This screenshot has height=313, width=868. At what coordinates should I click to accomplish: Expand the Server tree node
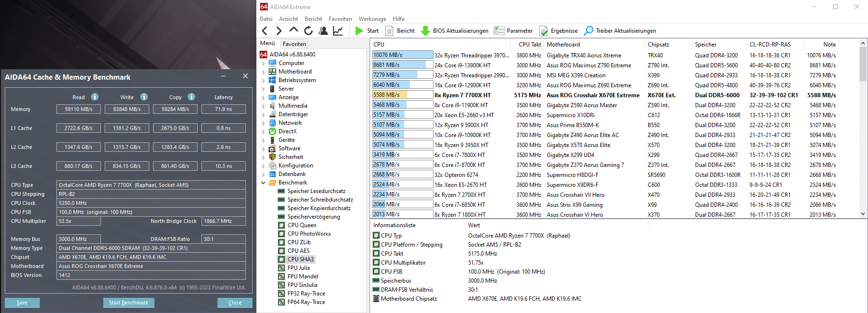click(x=263, y=89)
